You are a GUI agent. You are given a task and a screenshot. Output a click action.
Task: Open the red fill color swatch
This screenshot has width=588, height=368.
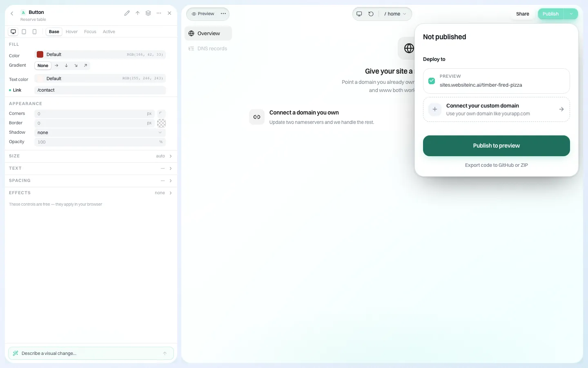(x=40, y=54)
